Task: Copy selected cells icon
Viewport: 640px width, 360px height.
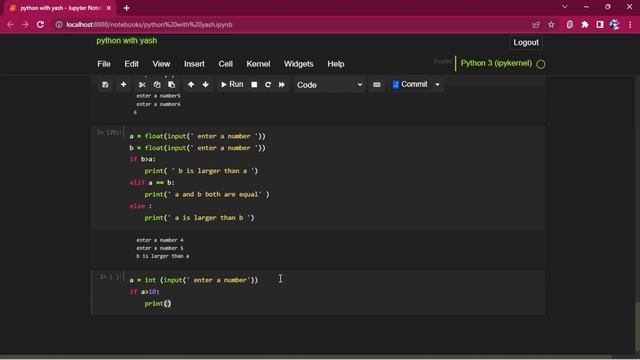Action: tap(157, 85)
